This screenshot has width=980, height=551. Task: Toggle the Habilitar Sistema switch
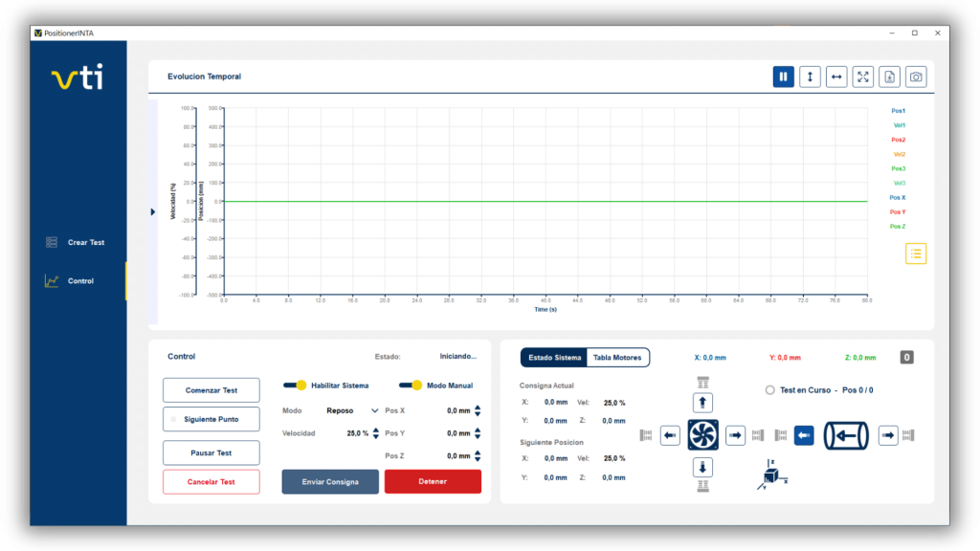[295, 386]
